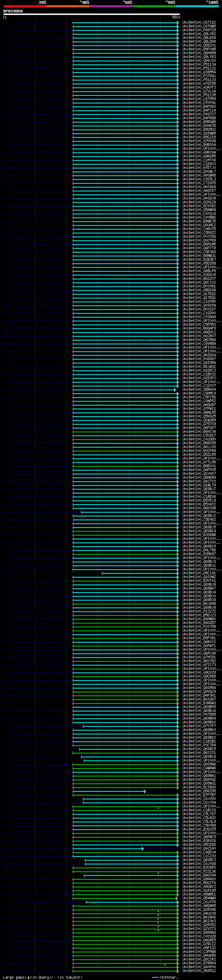The height and width of the screenshot is (980, 222).
Task: Click the white query sequence ruler bar
Action: (x=91, y=15)
